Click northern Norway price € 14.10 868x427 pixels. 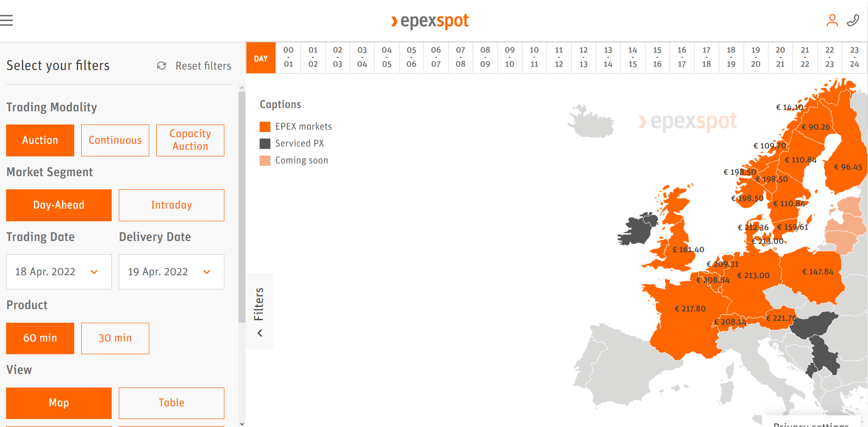click(x=790, y=107)
